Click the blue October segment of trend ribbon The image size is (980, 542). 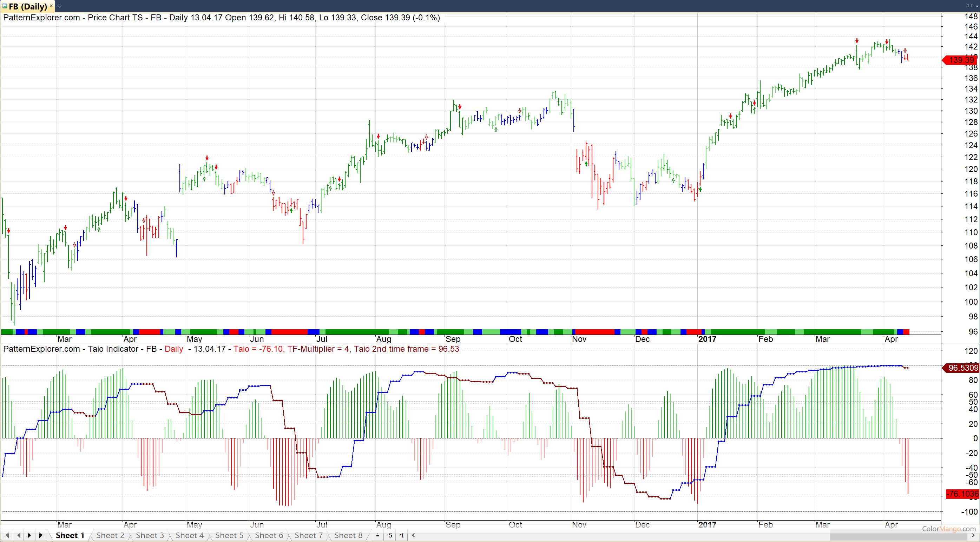[x=510, y=332]
